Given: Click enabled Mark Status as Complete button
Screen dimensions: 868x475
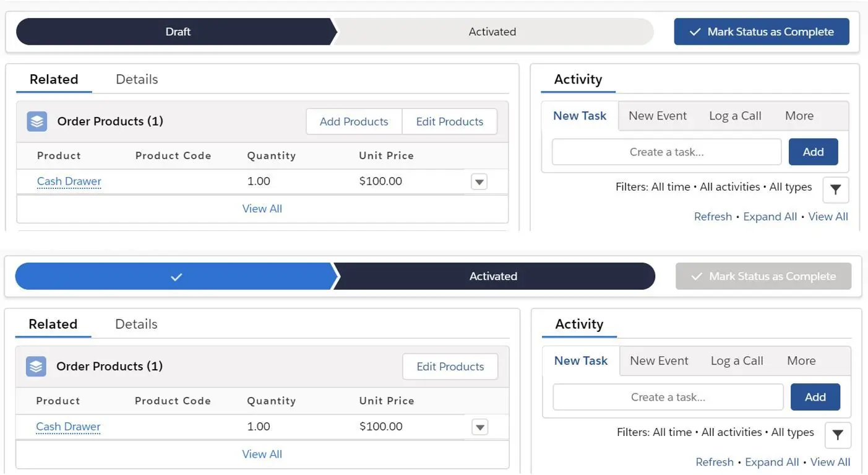Looking at the screenshot, I should click(x=762, y=32).
